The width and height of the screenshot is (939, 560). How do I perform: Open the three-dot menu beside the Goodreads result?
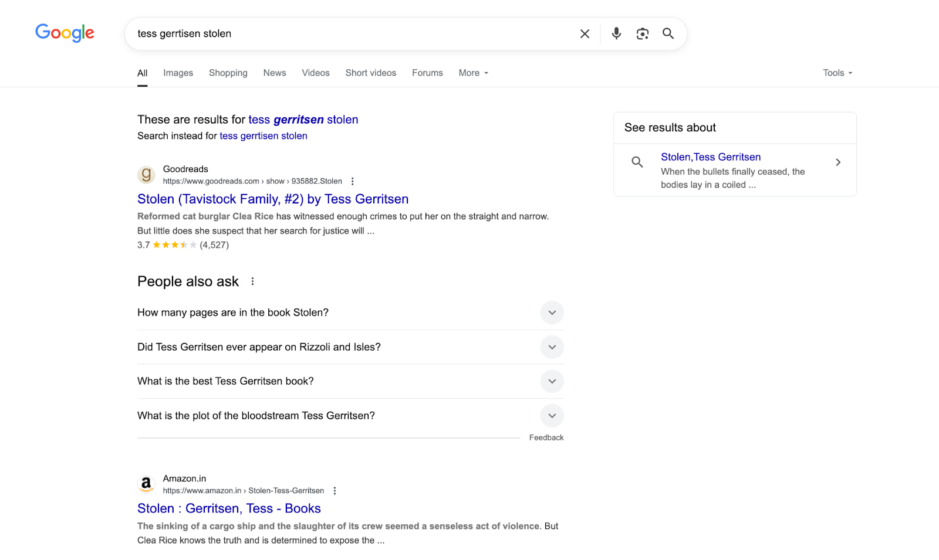pos(352,181)
